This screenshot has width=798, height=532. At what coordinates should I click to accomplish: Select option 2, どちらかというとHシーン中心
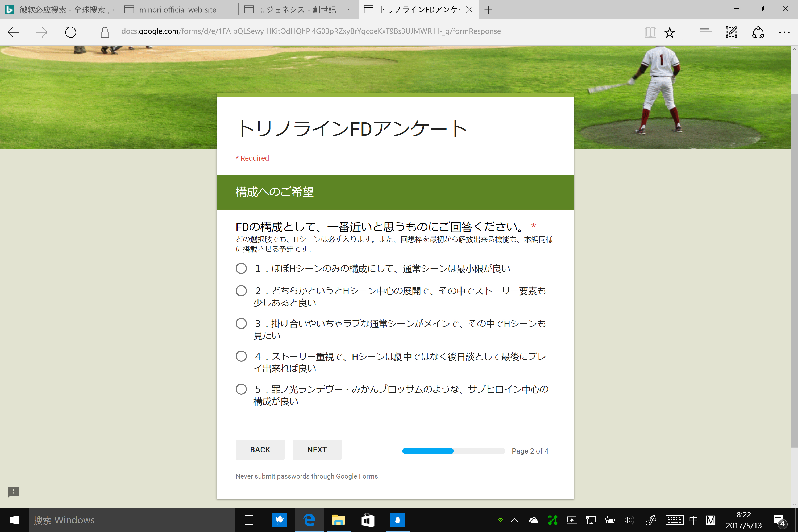(x=241, y=291)
